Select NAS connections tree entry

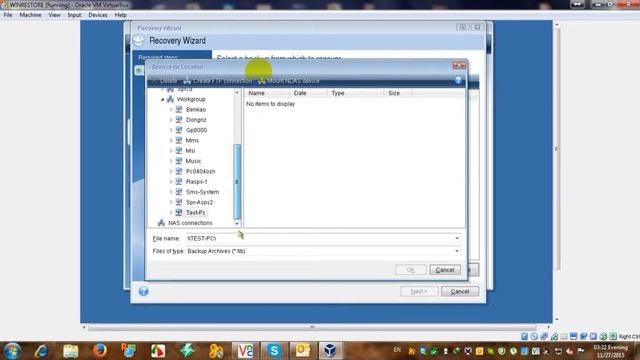pos(190,223)
